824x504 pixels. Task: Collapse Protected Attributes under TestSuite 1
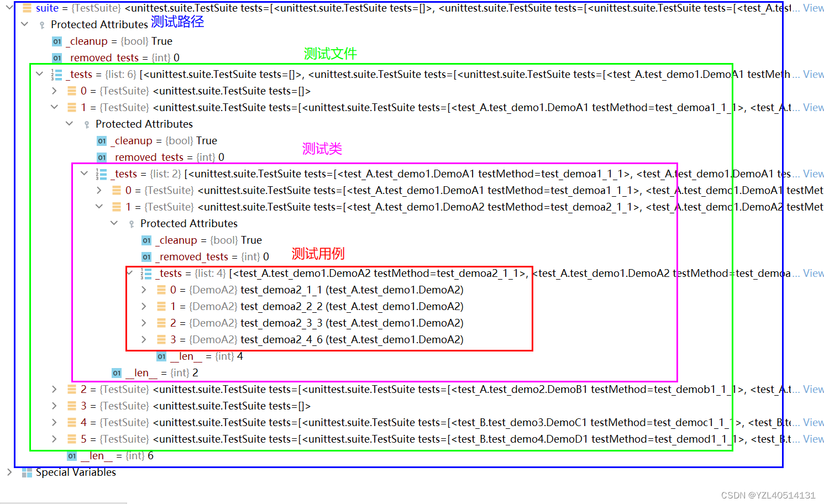click(x=69, y=124)
